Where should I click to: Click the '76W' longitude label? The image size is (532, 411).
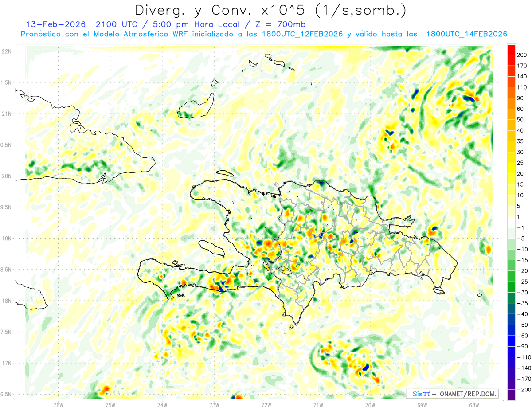point(58,404)
